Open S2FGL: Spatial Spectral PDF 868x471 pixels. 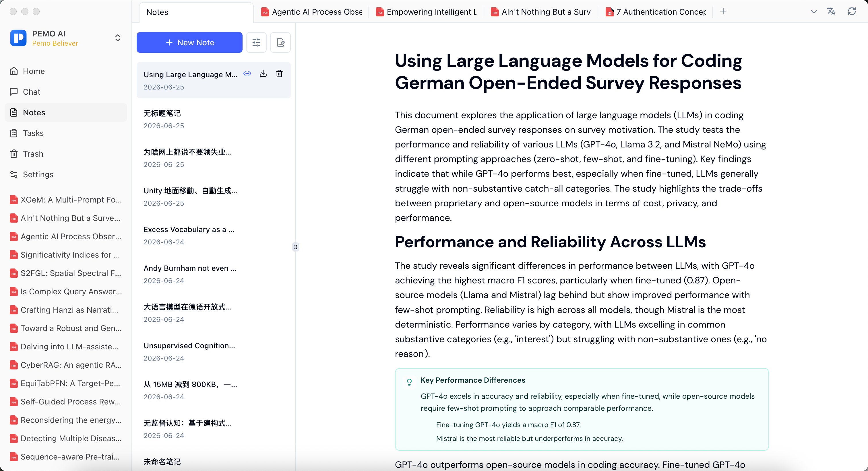click(x=66, y=273)
